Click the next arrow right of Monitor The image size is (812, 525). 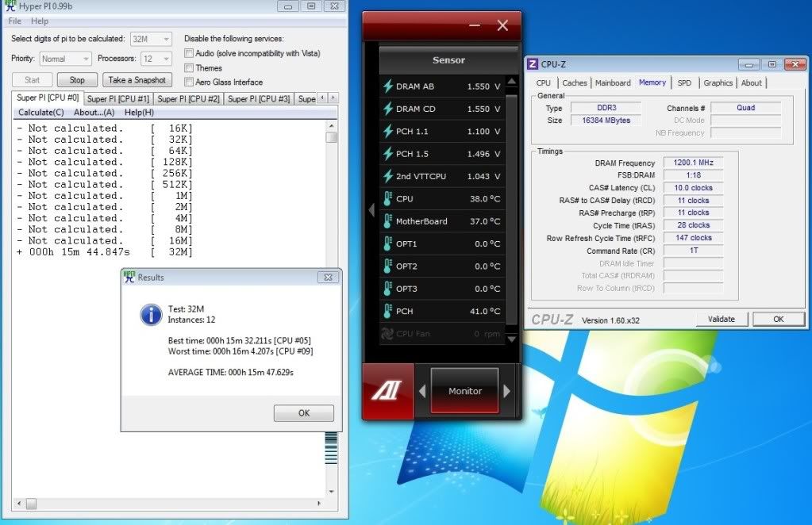click(x=506, y=391)
